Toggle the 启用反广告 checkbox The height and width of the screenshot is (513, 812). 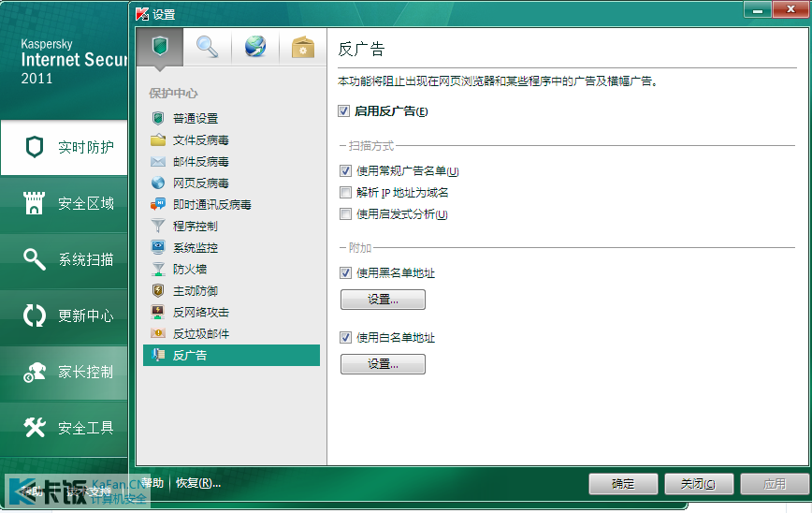click(344, 110)
